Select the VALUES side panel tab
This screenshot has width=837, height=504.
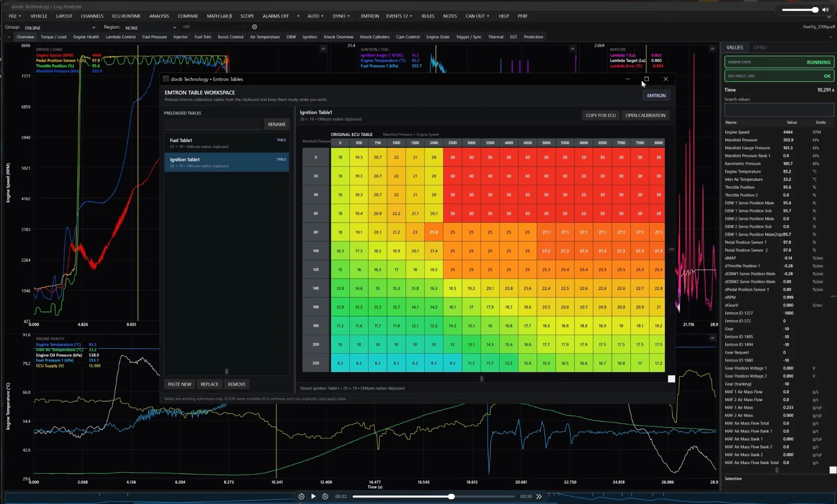click(x=734, y=48)
